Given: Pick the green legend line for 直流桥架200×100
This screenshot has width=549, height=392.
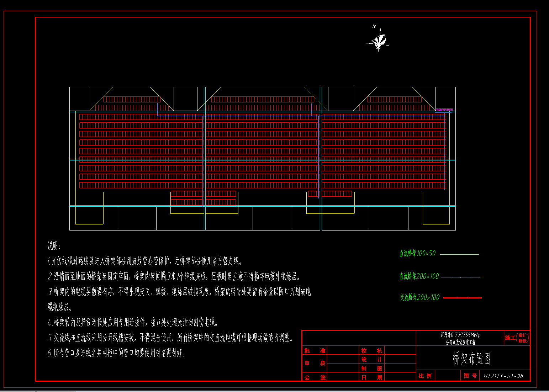Looking at the screenshot, I should pos(460,277).
